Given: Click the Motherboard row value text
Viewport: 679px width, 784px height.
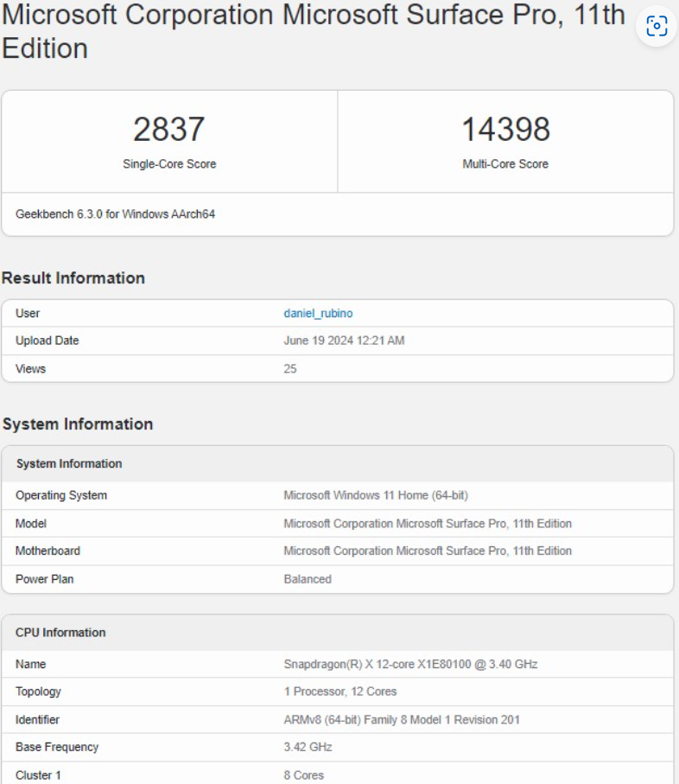Looking at the screenshot, I should click(428, 551).
